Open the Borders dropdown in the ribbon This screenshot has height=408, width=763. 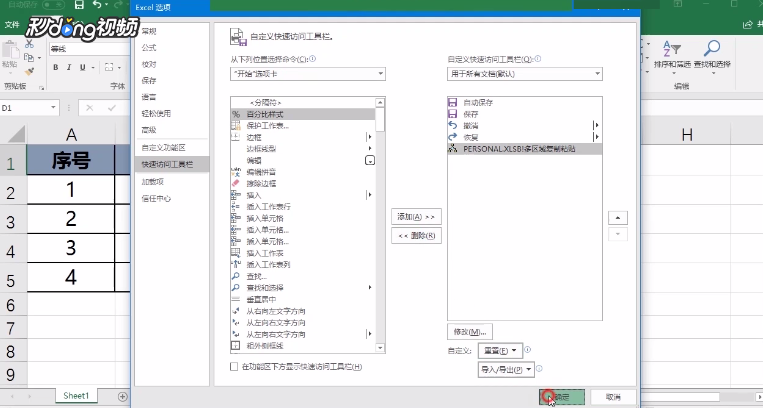pos(120,67)
